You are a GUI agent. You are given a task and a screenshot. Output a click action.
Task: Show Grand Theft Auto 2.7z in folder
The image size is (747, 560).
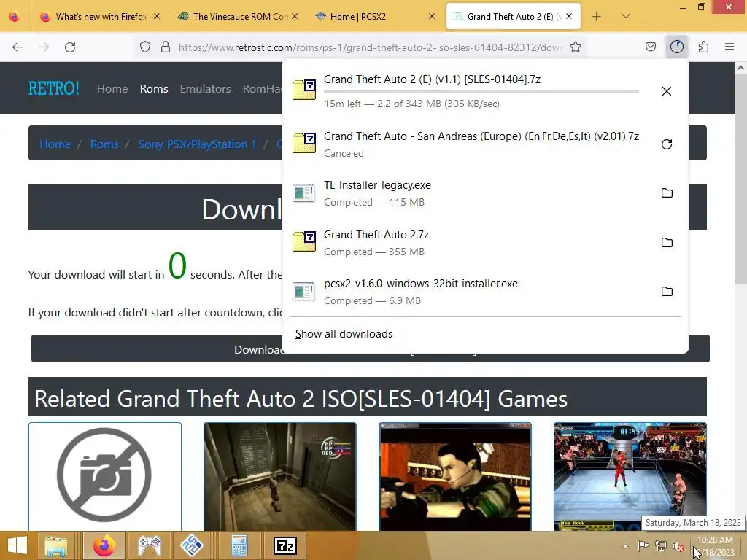point(667,242)
